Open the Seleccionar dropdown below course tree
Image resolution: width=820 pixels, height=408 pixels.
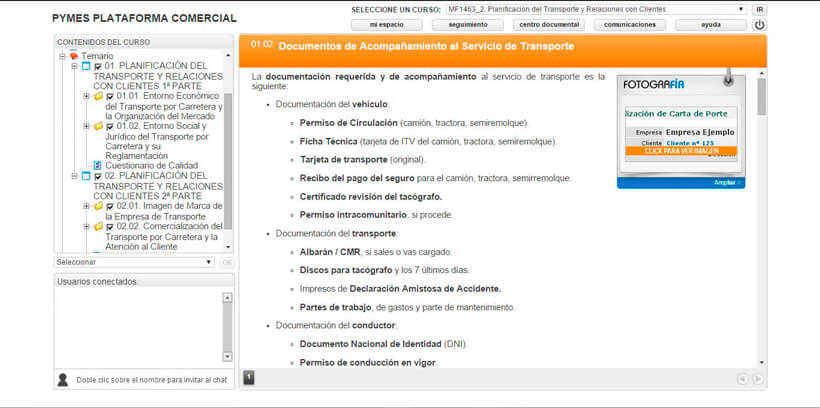(134, 262)
